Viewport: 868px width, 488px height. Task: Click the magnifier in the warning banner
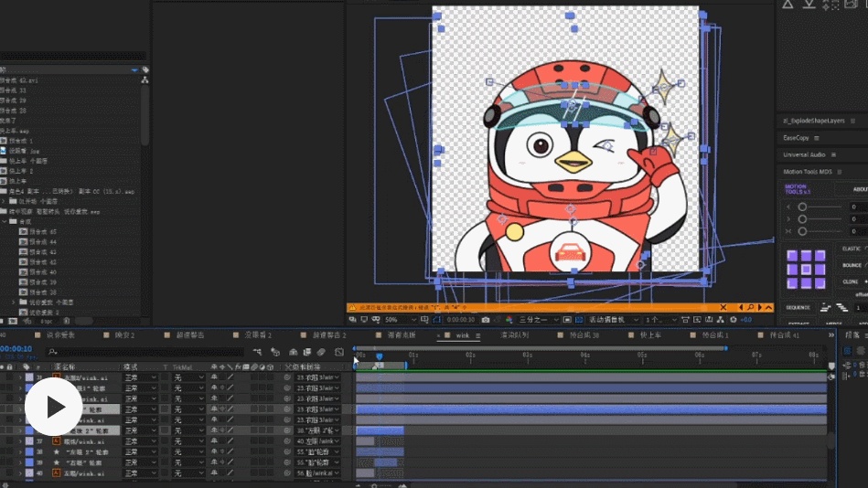pyautogui.click(x=751, y=308)
